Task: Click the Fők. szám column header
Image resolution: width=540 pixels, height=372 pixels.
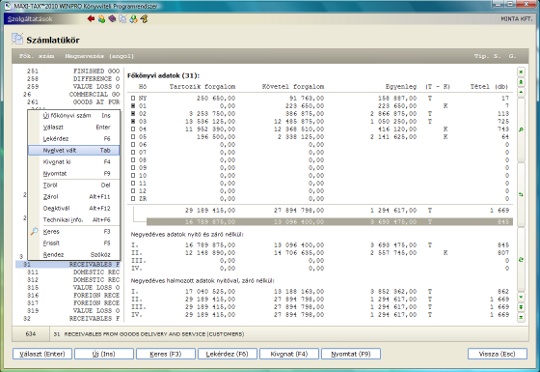Action: coord(37,56)
